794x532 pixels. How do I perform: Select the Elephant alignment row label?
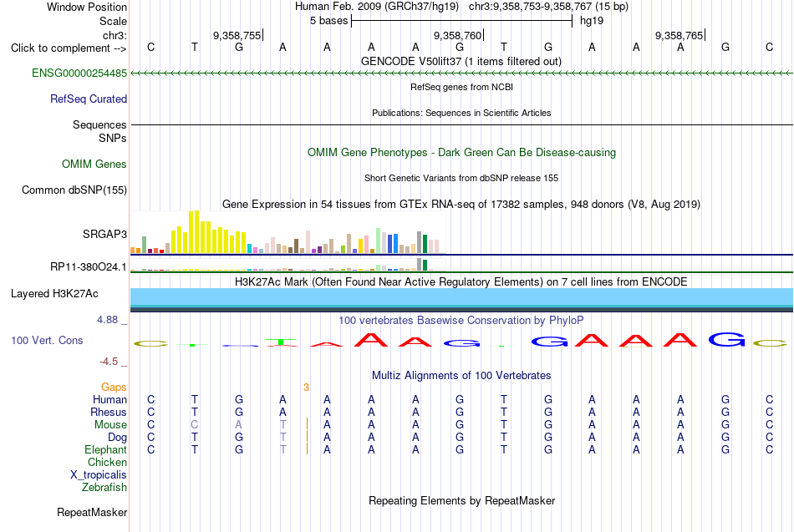click(106, 449)
